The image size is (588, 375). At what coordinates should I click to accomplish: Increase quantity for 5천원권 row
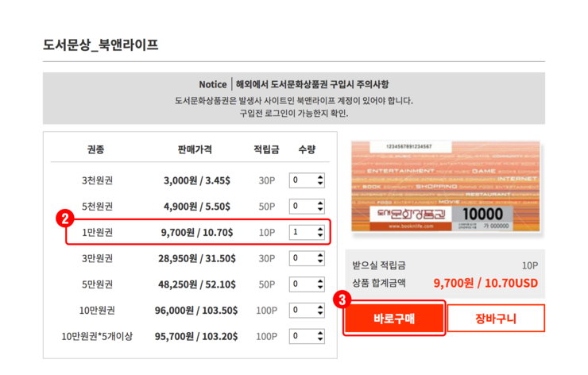point(320,203)
